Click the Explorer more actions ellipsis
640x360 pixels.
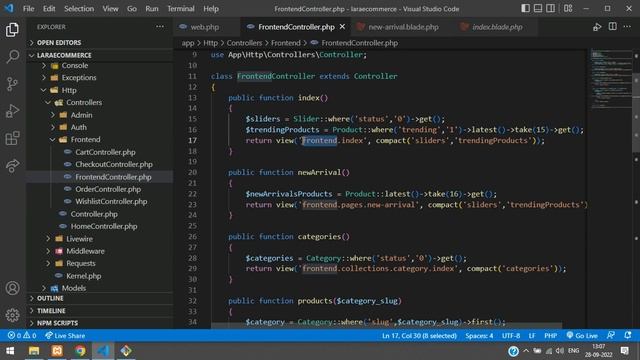point(160,27)
